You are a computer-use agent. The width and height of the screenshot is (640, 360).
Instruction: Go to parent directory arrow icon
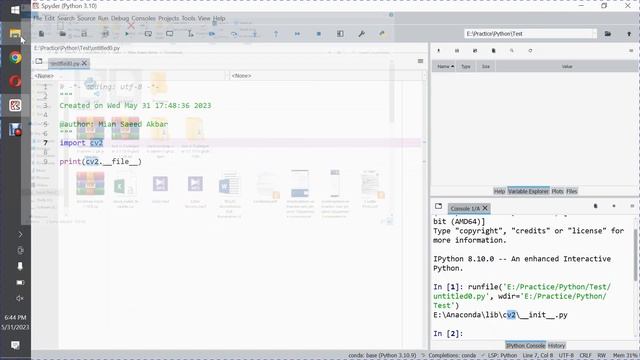click(x=629, y=34)
